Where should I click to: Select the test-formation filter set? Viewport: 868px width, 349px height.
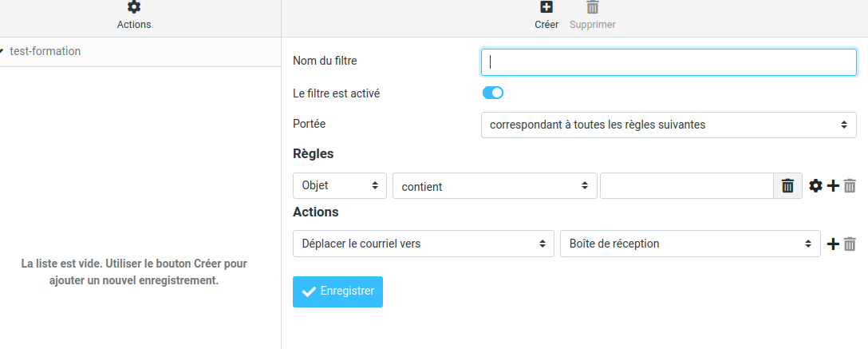[45, 51]
